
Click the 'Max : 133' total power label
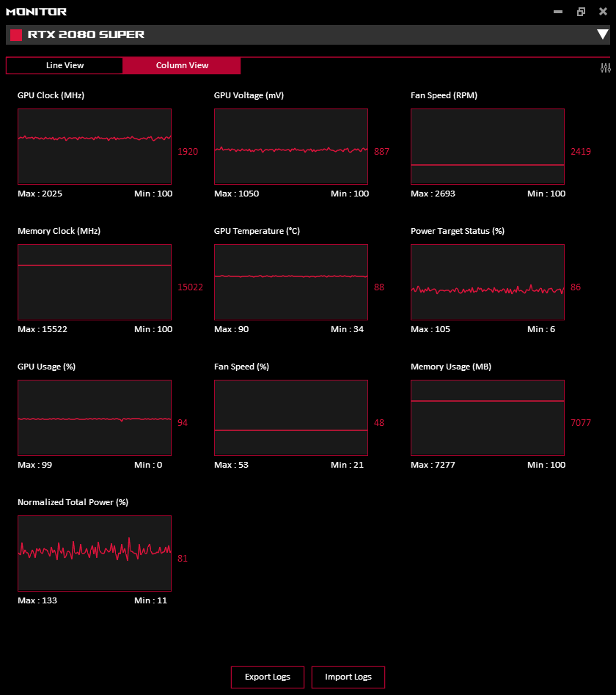coord(37,600)
